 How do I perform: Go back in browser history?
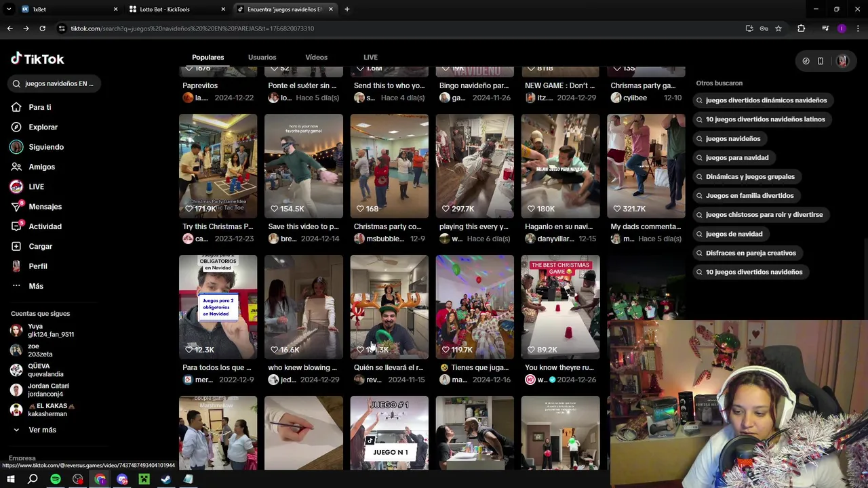[9, 28]
